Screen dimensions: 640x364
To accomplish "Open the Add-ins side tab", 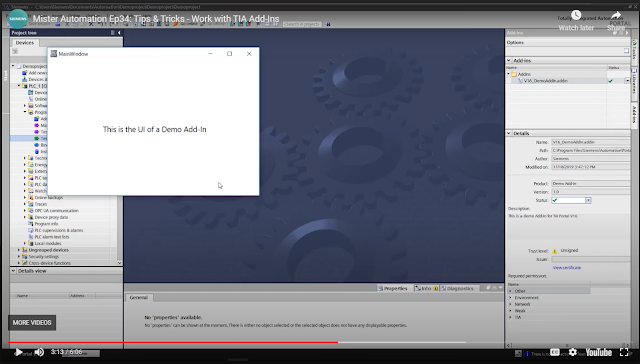I will coord(635,114).
